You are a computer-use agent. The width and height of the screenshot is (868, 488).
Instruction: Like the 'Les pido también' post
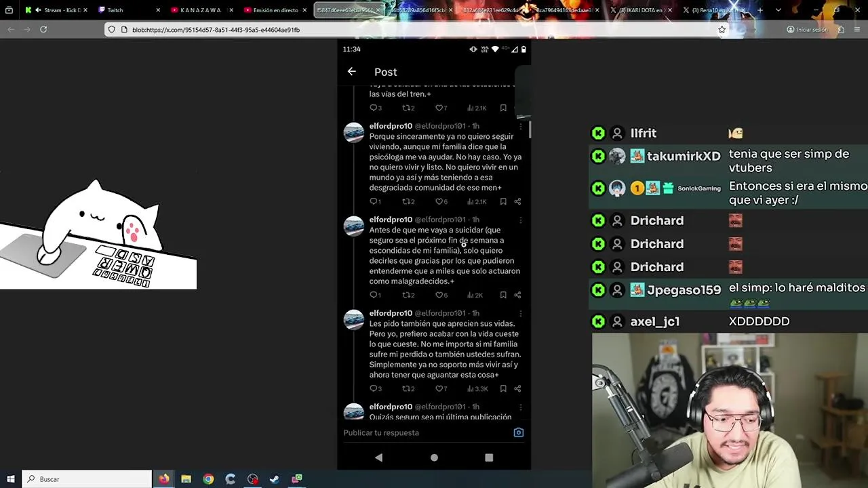[x=441, y=388]
